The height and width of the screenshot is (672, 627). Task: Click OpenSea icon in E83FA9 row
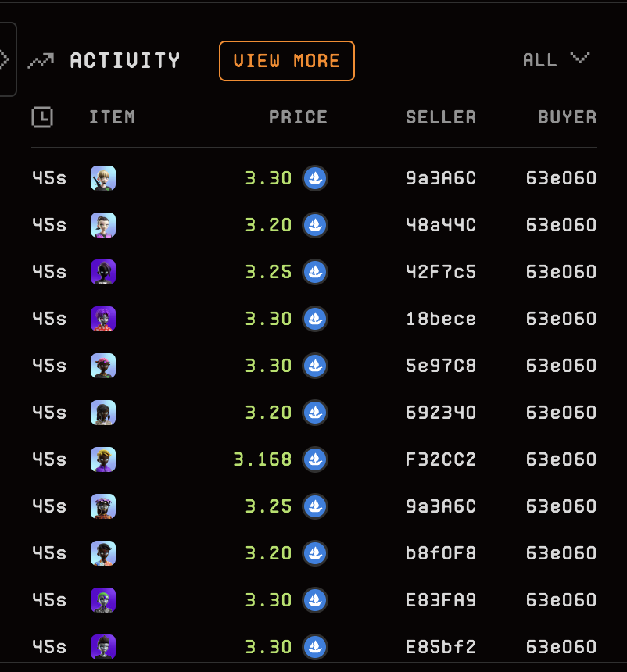point(315,600)
